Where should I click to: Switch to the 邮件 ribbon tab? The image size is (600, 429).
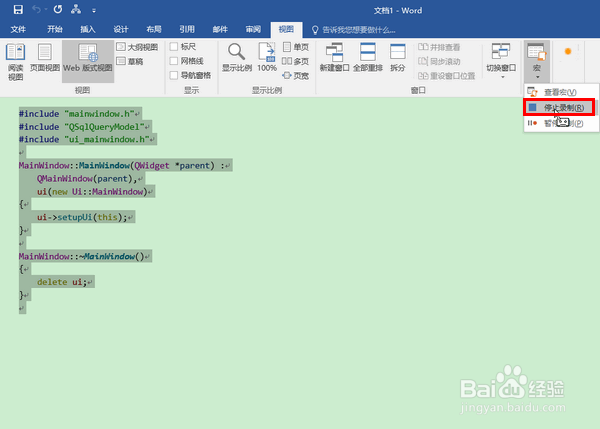(x=220, y=29)
